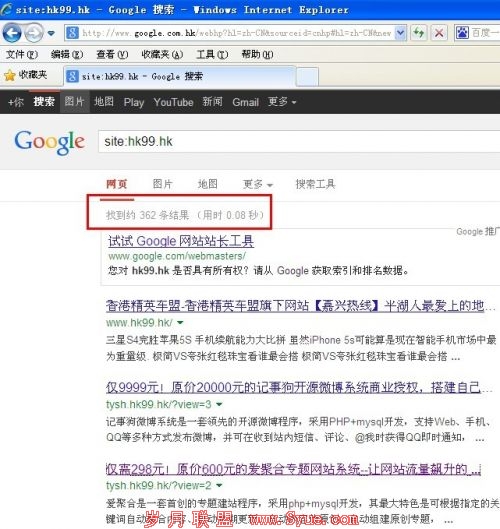The image size is (500, 529).
Task: Select the 地图 results tab below search box
Action: coord(207,184)
